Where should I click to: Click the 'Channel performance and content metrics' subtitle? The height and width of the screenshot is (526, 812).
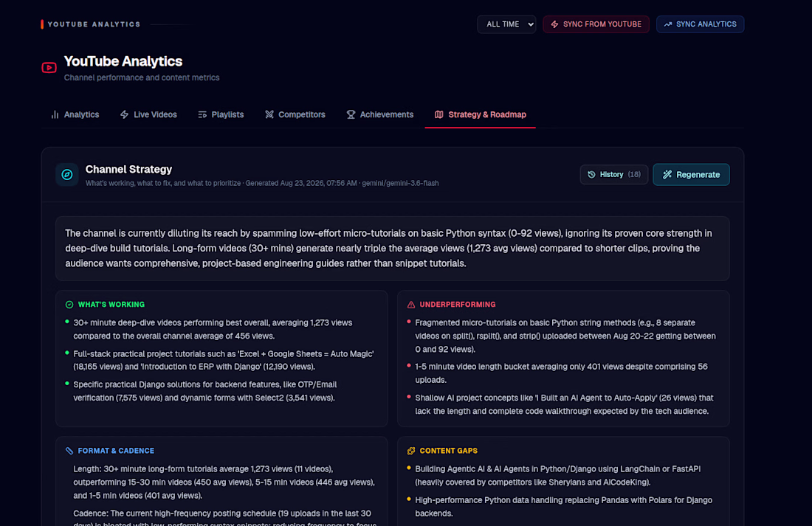click(x=142, y=77)
